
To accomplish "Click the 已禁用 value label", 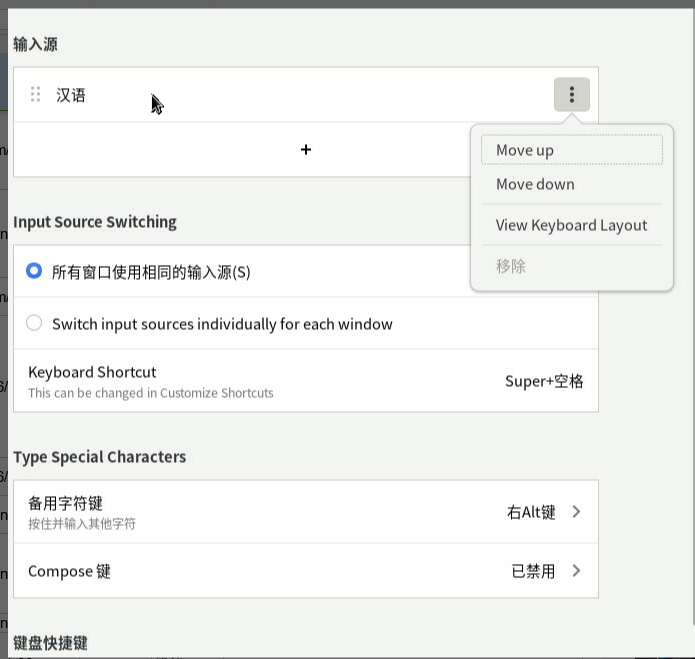I will [x=533, y=571].
